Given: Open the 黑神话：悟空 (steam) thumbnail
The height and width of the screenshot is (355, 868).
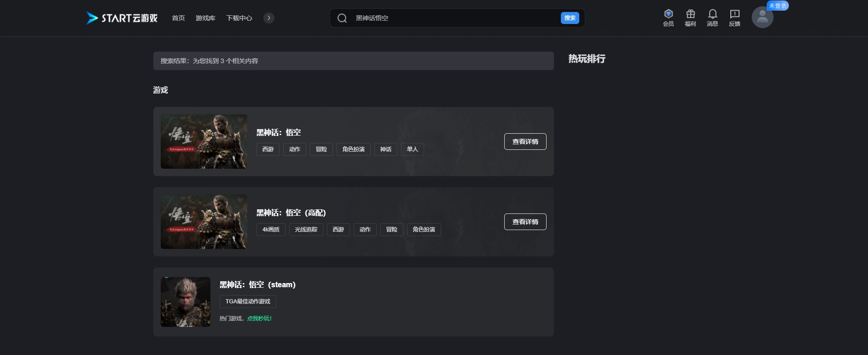Looking at the screenshot, I should point(186,302).
